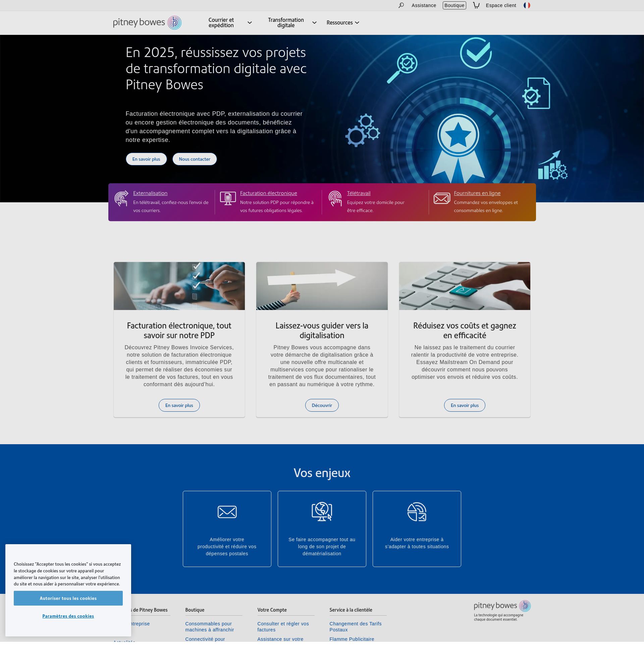Open the Externalisation link

tap(150, 193)
